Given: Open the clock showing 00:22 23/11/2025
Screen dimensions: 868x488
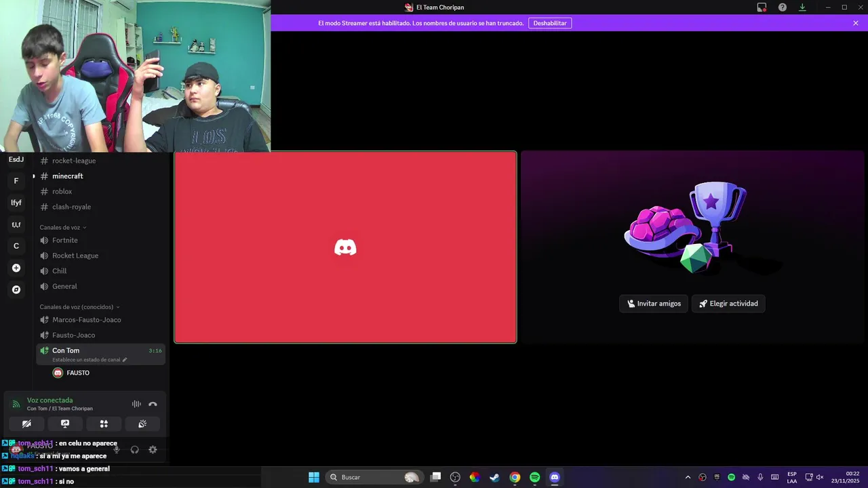Looking at the screenshot, I should point(846,477).
